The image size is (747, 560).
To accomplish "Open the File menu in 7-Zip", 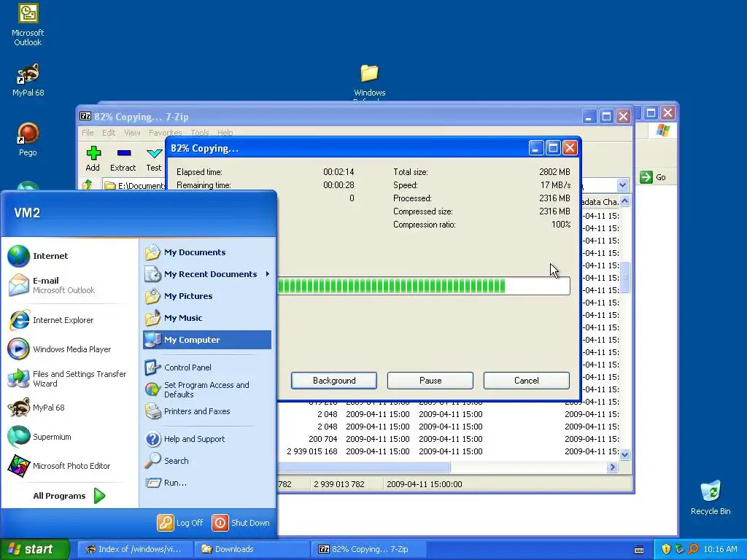I will point(88,133).
